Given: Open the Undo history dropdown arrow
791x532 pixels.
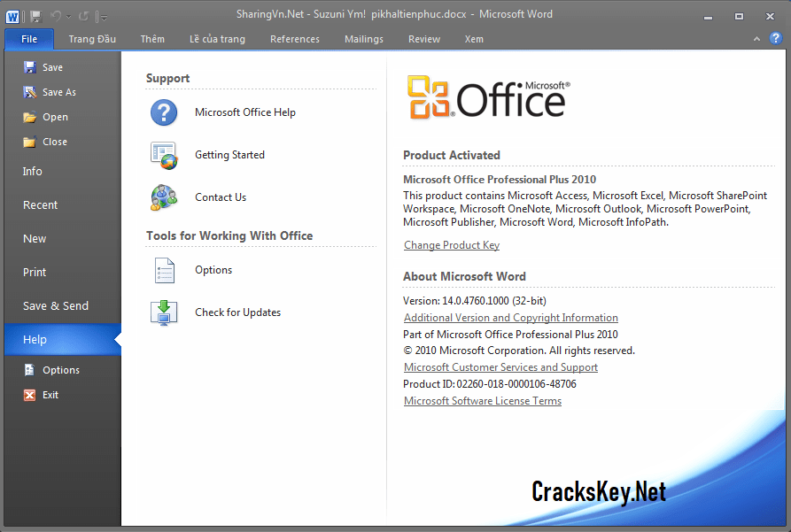Looking at the screenshot, I should coord(68,17).
